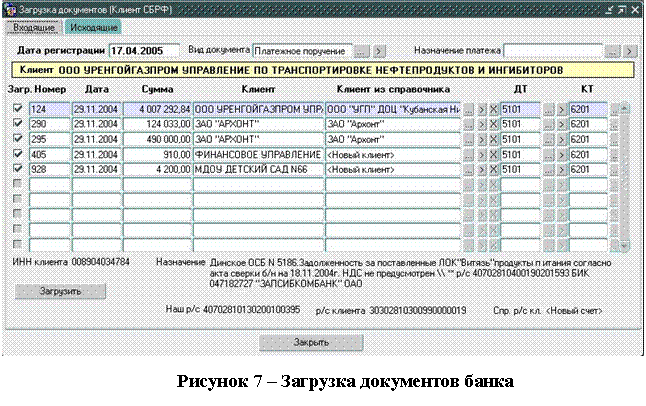The image size is (646, 406).
Task: Click client arrow button in row 295
Action: (482, 140)
